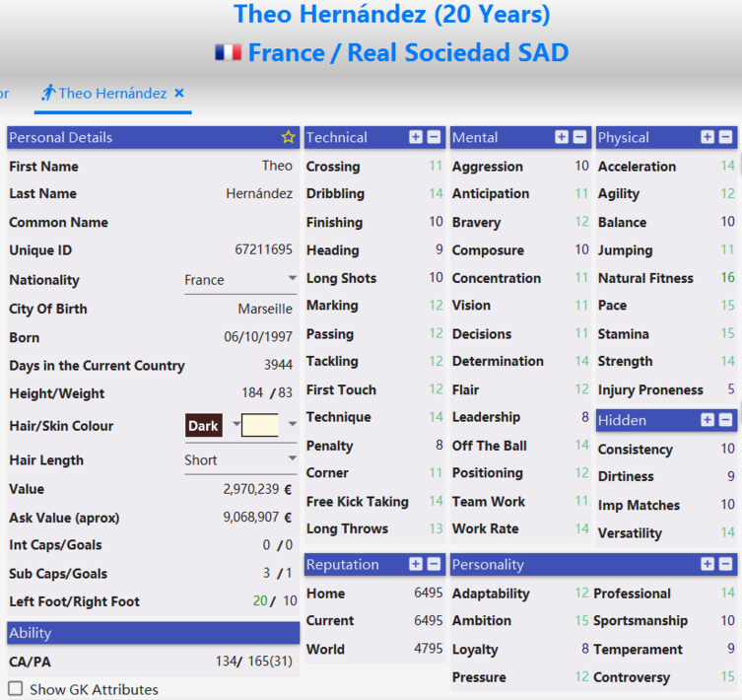The image size is (742, 700).
Task: Click the Temperament value 9
Action: (730, 649)
